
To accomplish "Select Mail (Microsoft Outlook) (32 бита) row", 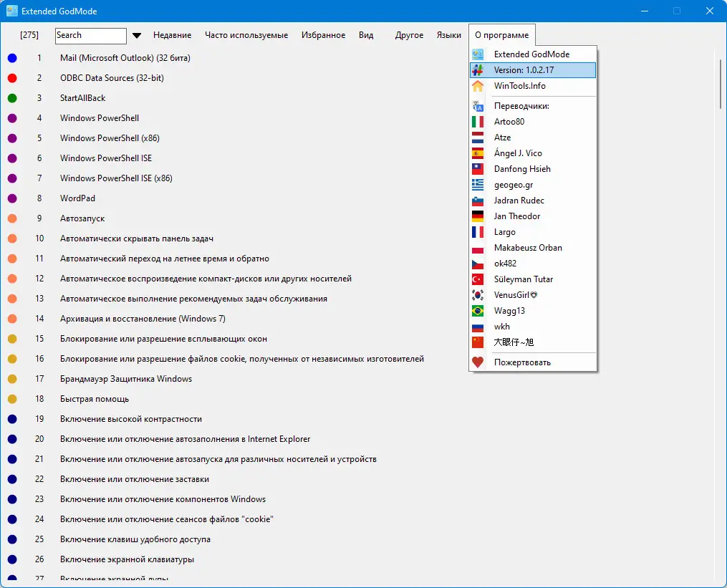I will (125, 58).
